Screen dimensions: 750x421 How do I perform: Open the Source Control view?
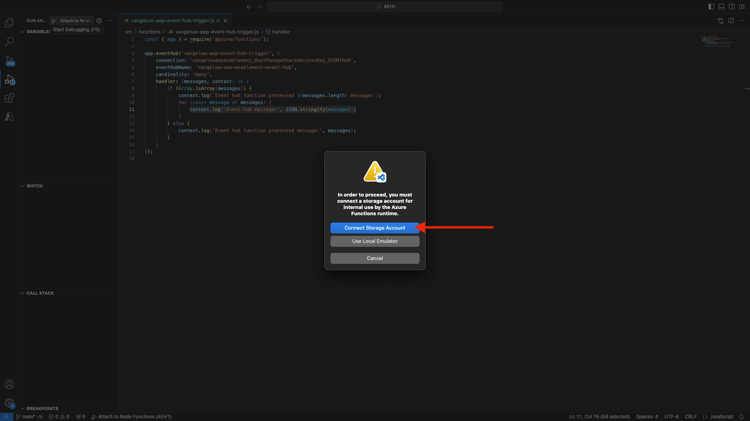(x=9, y=60)
